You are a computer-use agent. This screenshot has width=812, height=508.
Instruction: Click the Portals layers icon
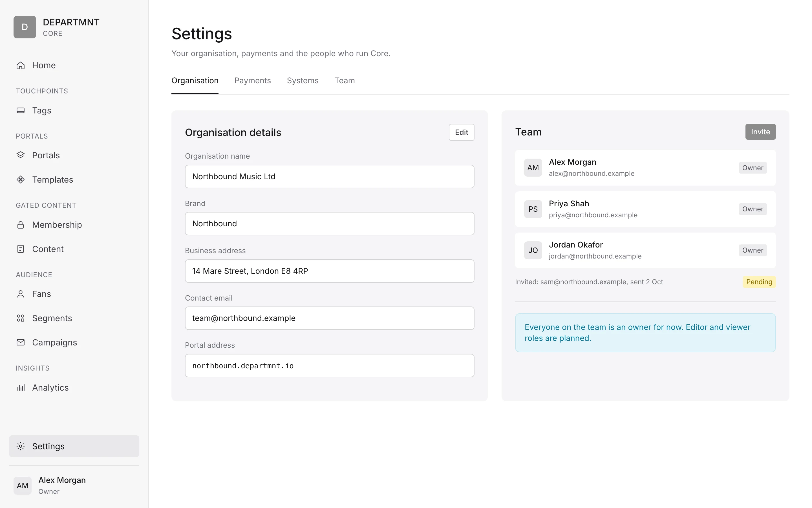21,155
